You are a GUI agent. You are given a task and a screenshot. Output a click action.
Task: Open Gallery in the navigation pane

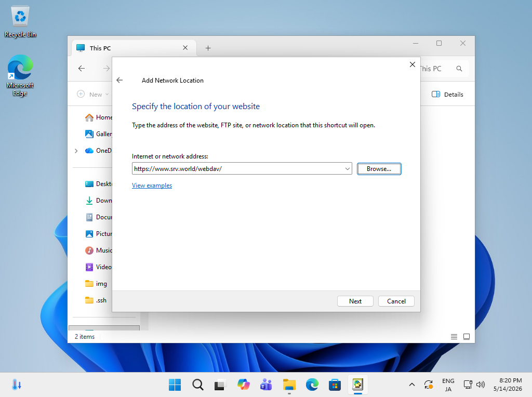(x=99, y=134)
